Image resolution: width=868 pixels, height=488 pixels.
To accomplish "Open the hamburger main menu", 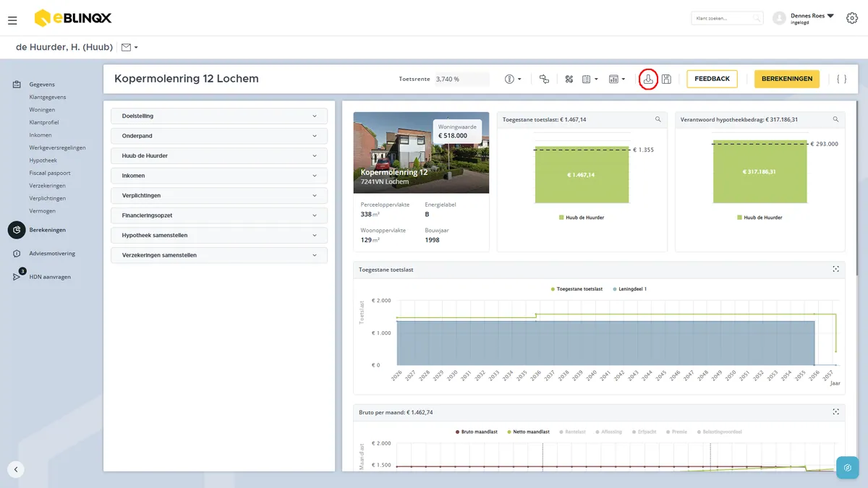I will coord(12,20).
